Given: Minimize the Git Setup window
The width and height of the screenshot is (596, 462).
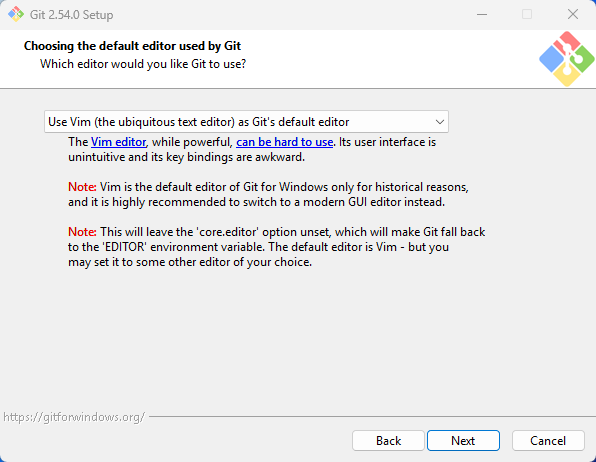Looking at the screenshot, I should (482, 14).
